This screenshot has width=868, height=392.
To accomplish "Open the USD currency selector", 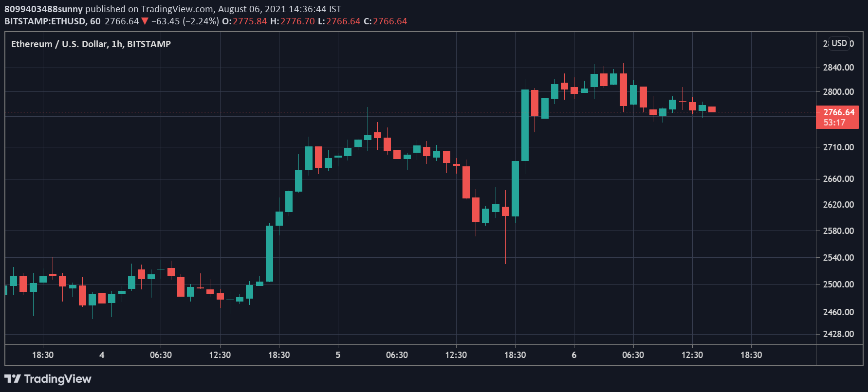I will [839, 43].
